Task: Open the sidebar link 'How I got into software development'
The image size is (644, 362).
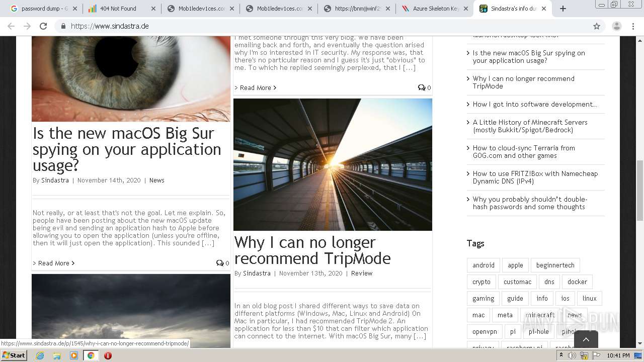Action: 535,104
